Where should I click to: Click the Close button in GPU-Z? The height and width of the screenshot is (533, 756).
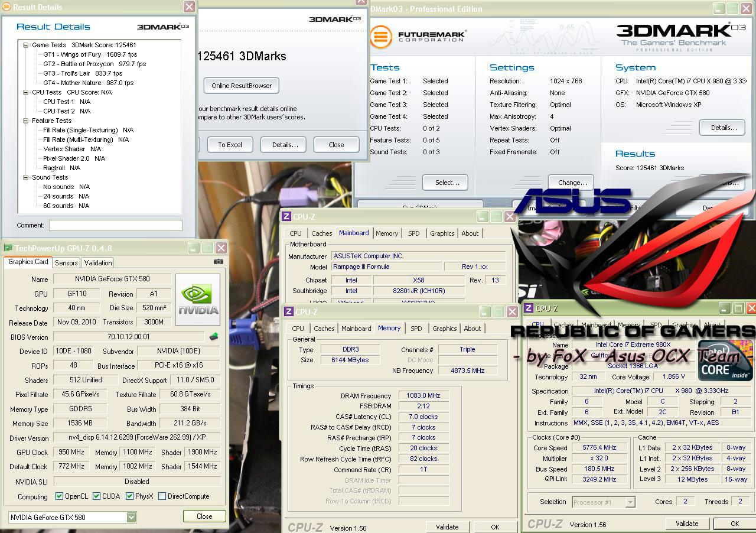[x=204, y=516]
